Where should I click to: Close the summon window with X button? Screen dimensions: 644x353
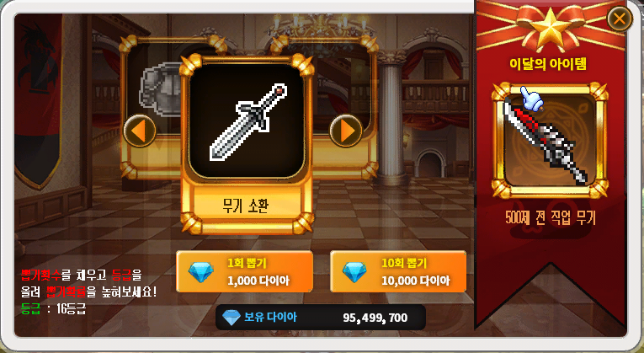point(620,19)
